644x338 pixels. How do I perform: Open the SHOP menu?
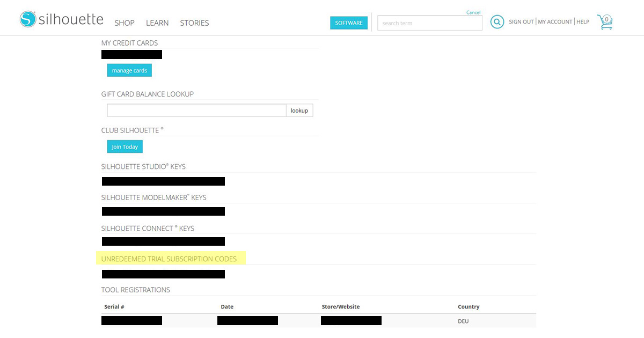click(x=125, y=23)
